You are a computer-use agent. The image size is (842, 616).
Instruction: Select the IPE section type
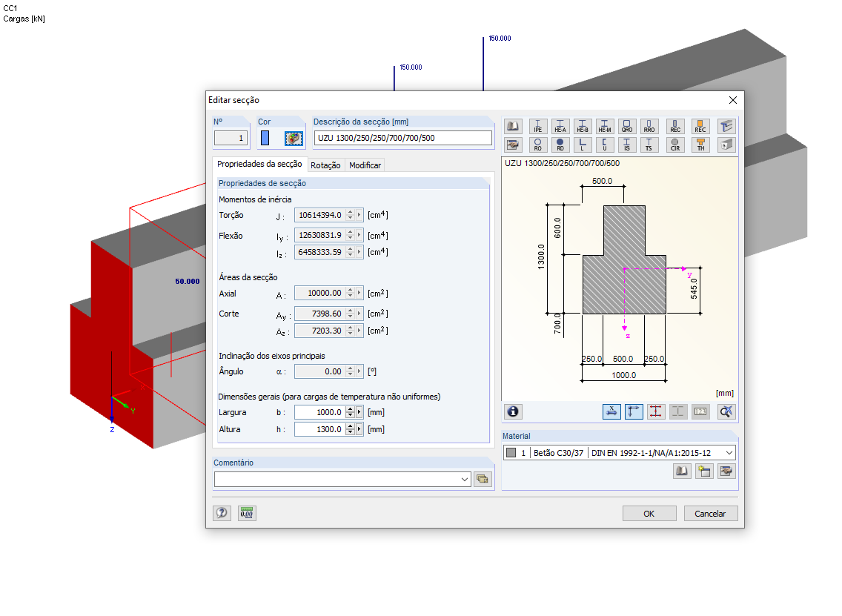click(537, 126)
